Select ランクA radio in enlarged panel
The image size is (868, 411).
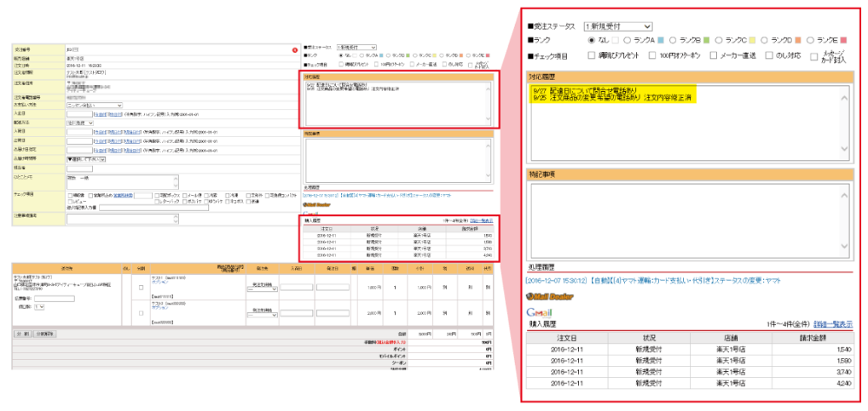628,41
